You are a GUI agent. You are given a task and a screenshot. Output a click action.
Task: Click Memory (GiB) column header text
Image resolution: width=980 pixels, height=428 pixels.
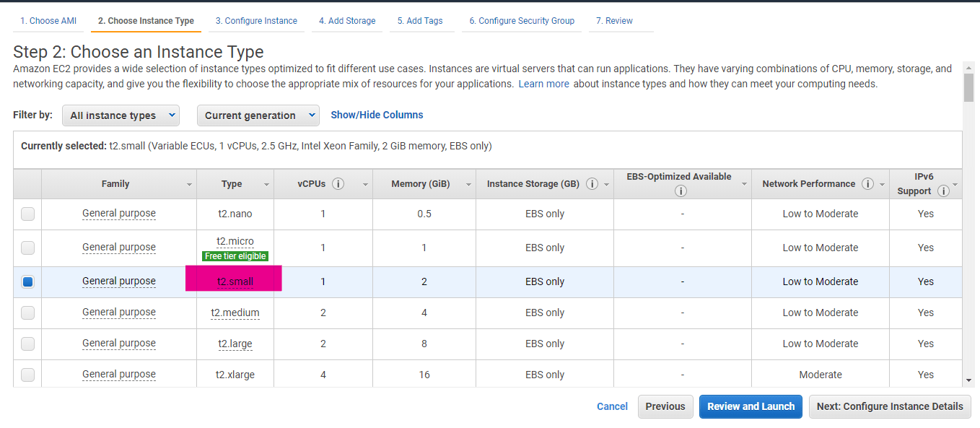coord(421,184)
